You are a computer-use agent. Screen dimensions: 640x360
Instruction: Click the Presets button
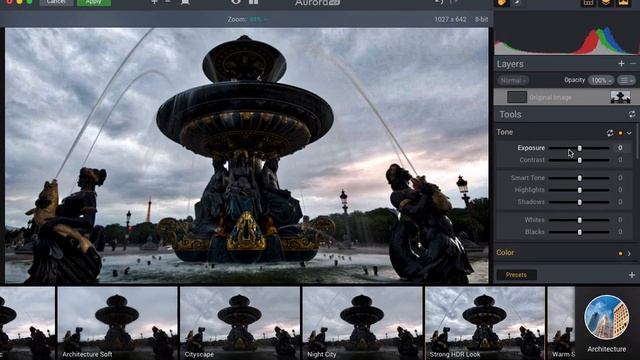(x=516, y=275)
